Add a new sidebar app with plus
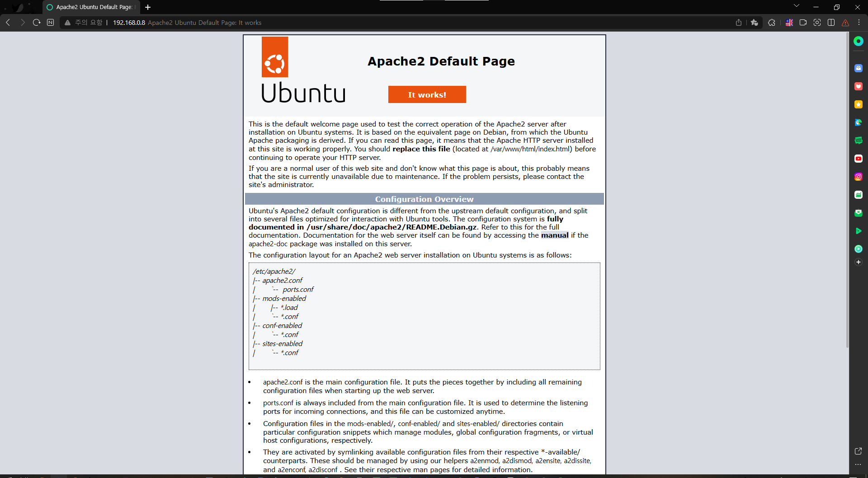The image size is (868, 478). coord(858,262)
